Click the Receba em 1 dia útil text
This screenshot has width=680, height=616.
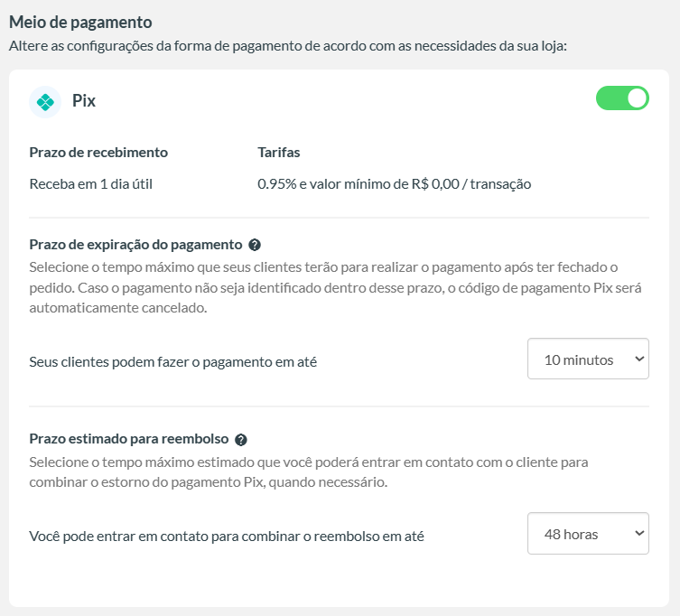pyautogui.click(x=90, y=184)
